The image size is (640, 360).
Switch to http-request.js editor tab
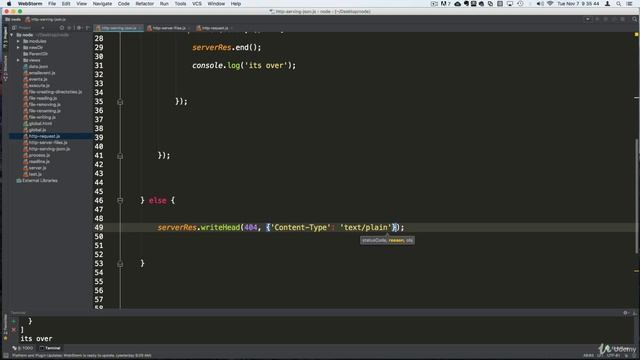click(x=214, y=28)
